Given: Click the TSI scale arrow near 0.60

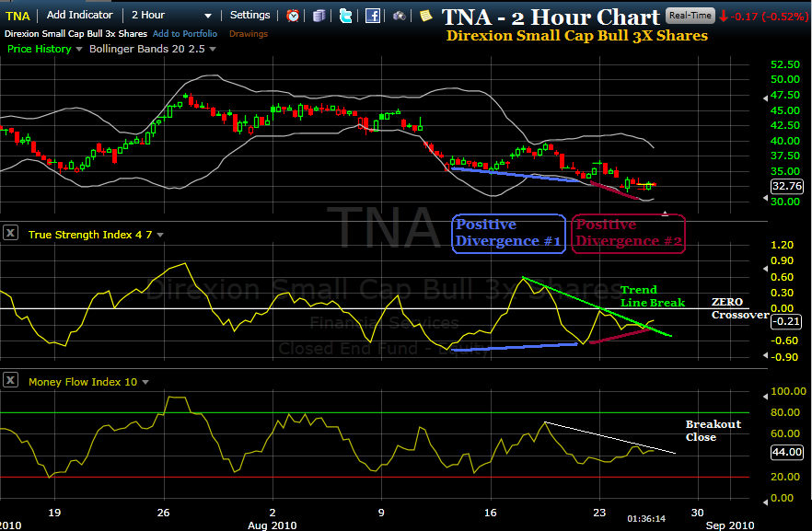Looking at the screenshot, I should [765, 269].
